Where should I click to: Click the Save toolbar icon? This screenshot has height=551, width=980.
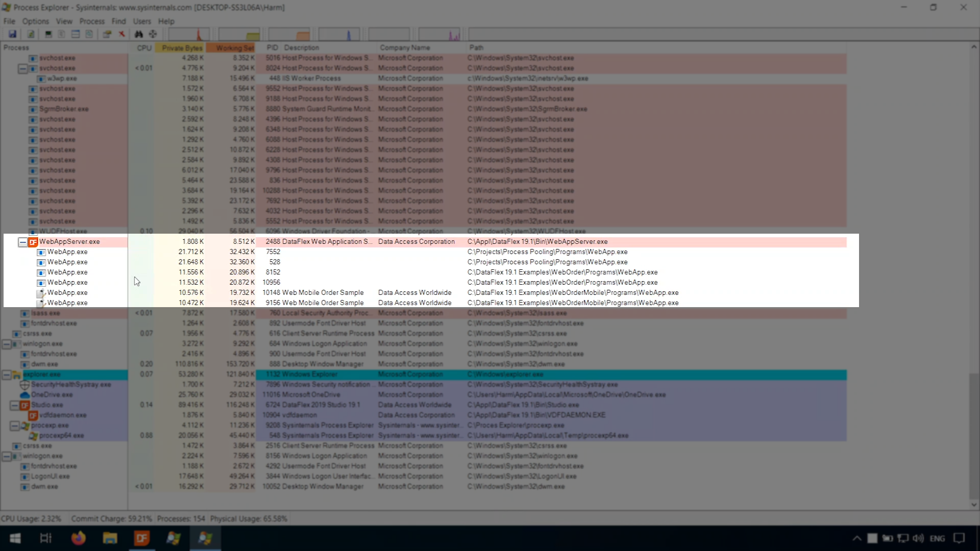tap(12, 34)
